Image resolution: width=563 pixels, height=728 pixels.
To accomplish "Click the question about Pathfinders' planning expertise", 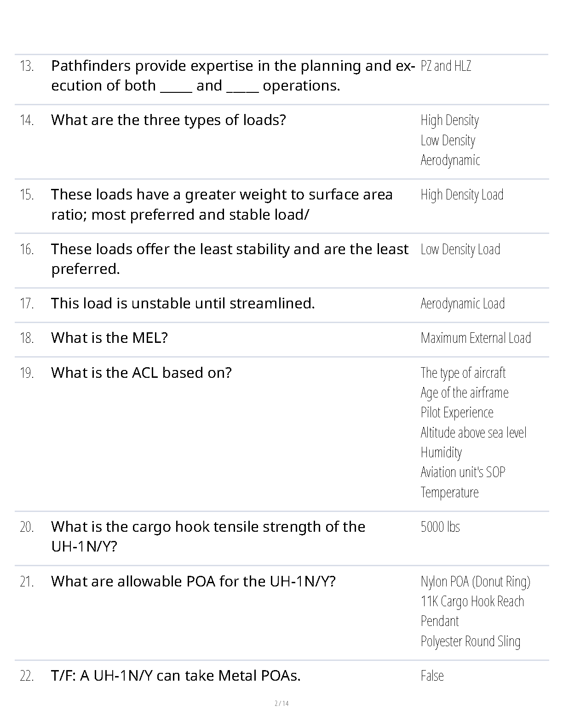I will pyautogui.click(x=230, y=76).
